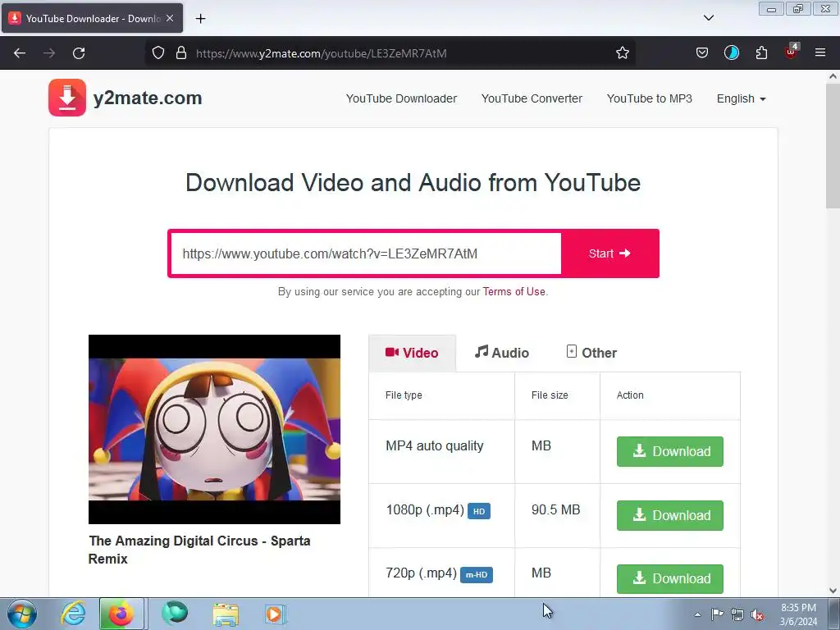The height and width of the screenshot is (630, 840).
Task: Show hidden tray icons arrow
Action: point(697,614)
